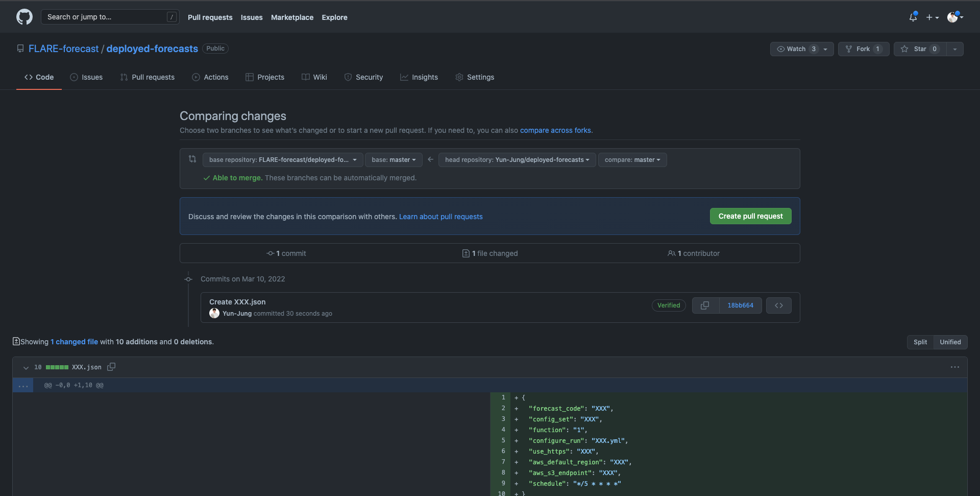Click the swap compare direction icon
Screen dimensions: 980x496
coord(192,159)
